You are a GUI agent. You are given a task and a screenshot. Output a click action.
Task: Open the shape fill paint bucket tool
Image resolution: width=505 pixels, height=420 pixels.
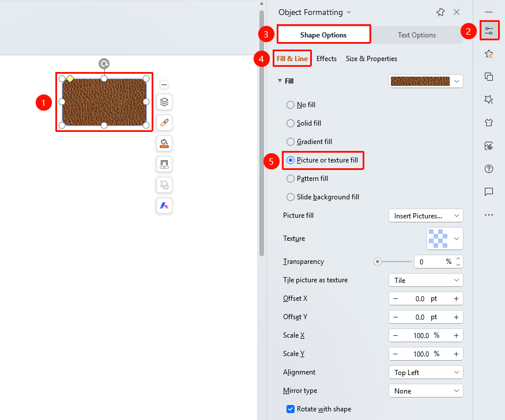click(164, 143)
